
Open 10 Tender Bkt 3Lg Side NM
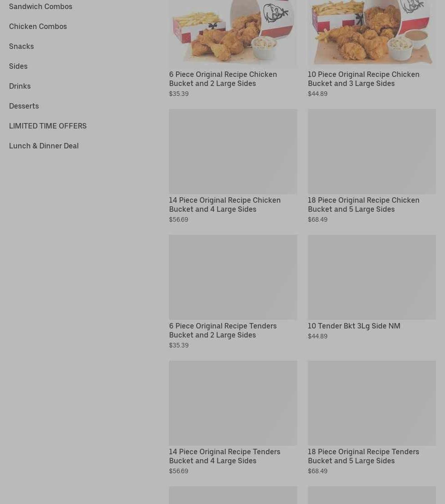354,326
